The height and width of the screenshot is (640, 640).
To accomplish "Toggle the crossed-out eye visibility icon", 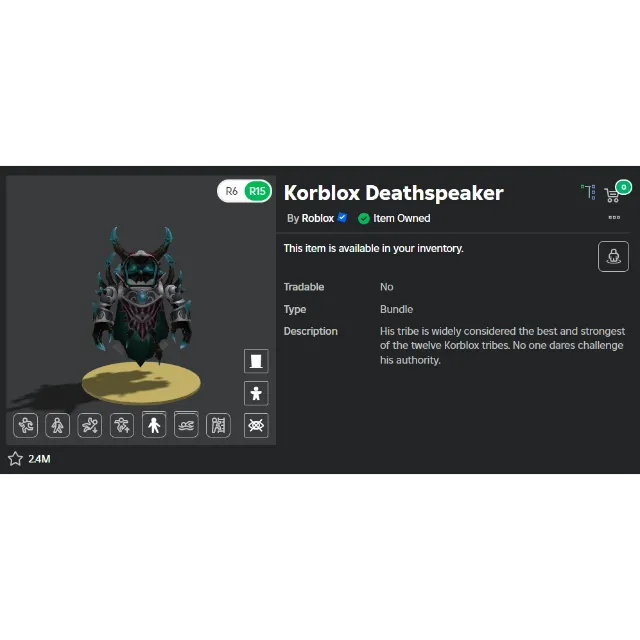I will tap(257, 426).
